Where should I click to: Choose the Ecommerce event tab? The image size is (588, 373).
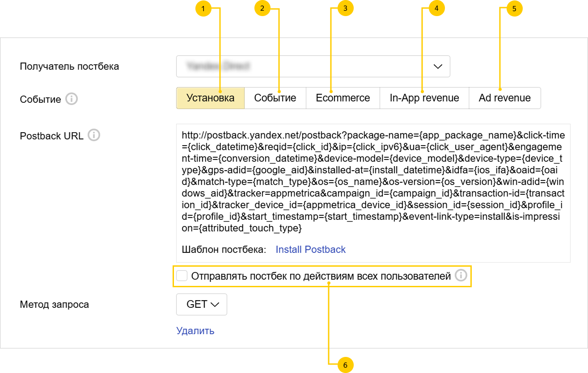pos(343,98)
